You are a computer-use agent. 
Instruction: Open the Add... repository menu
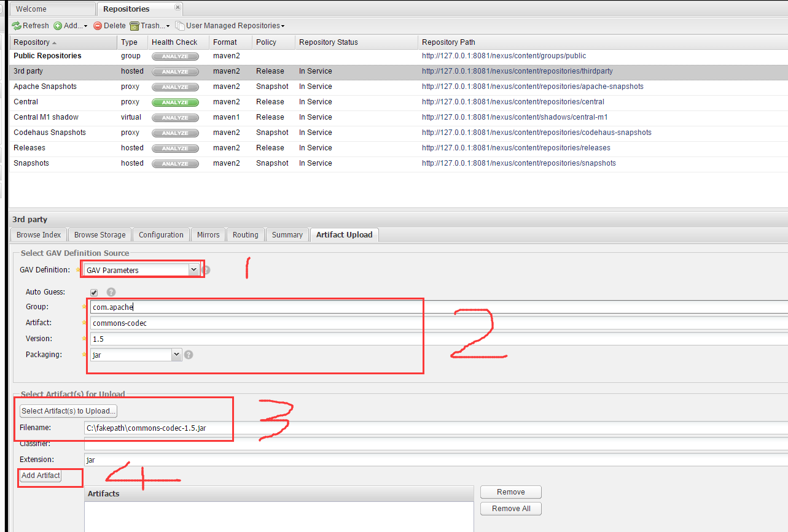[70, 26]
